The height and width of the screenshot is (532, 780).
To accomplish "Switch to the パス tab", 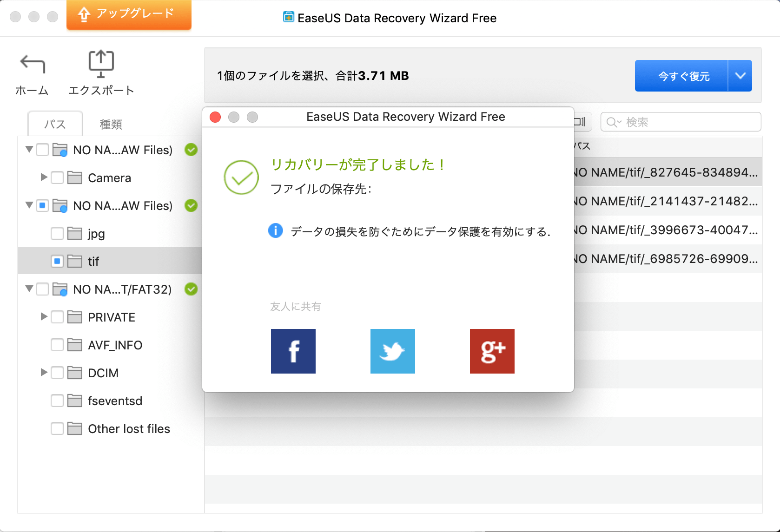I will pyautogui.click(x=55, y=124).
